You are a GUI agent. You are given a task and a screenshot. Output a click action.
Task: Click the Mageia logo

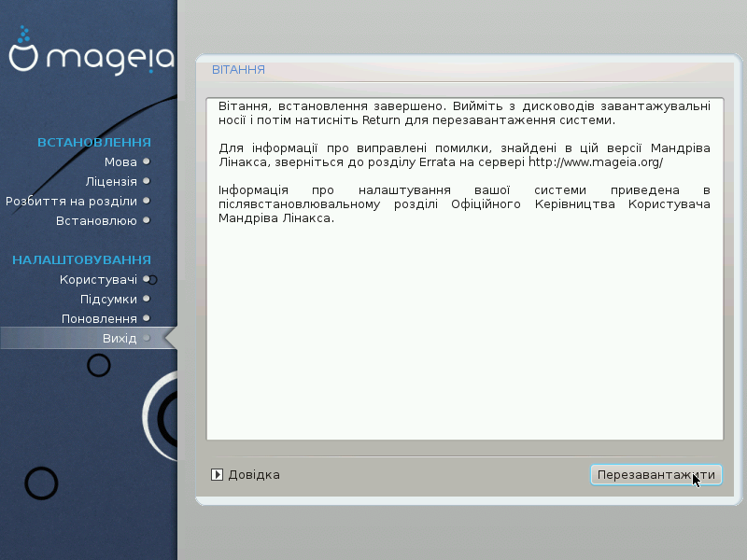point(91,51)
